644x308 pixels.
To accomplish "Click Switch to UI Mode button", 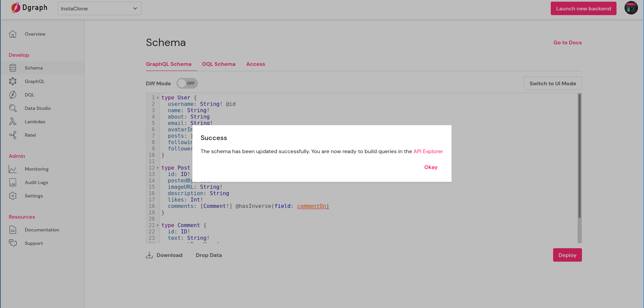I will coord(553,83).
